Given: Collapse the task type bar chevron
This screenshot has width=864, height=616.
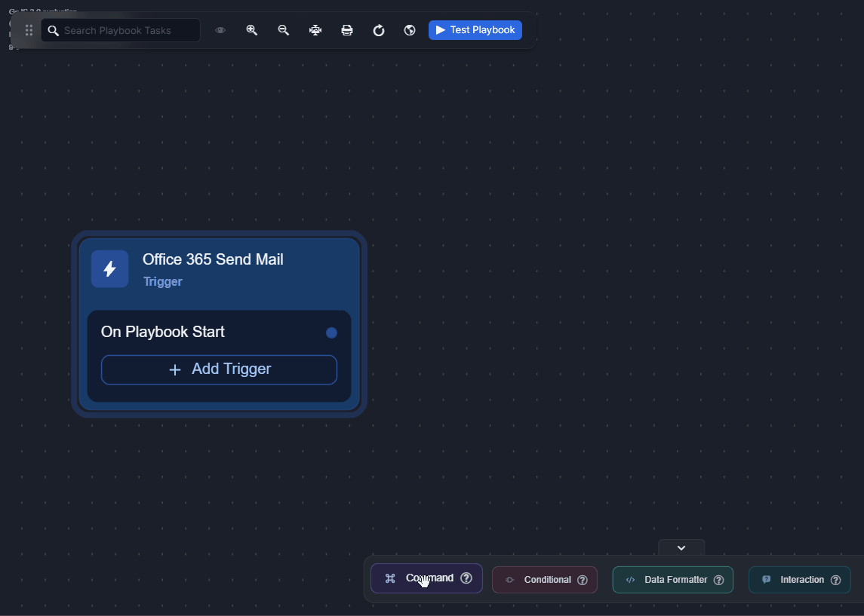Looking at the screenshot, I should pyautogui.click(x=681, y=548).
